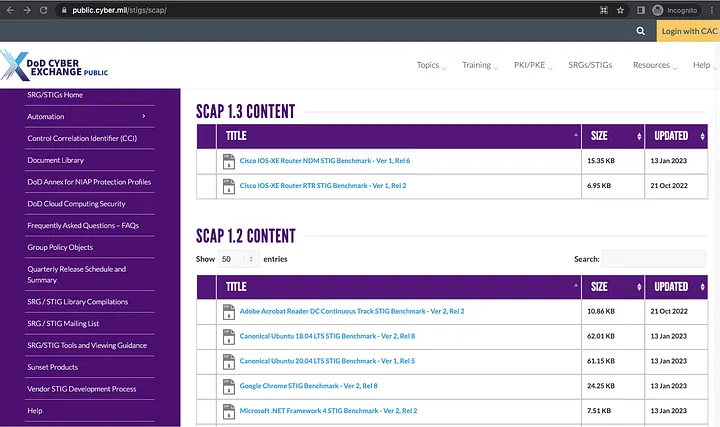The image size is (720, 427).
Task: Click in the SCAP 1.2 Search field
Action: coord(653,259)
